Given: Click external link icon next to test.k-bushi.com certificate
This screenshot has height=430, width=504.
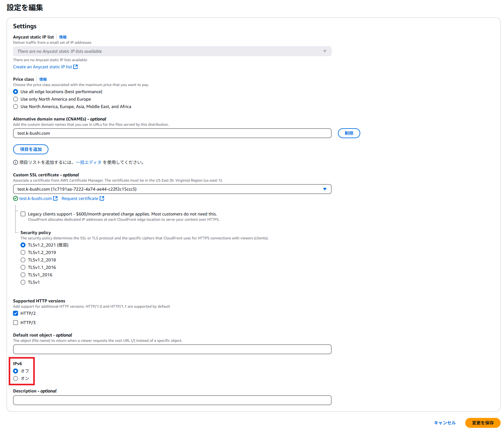Looking at the screenshot, I should [x=55, y=198].
